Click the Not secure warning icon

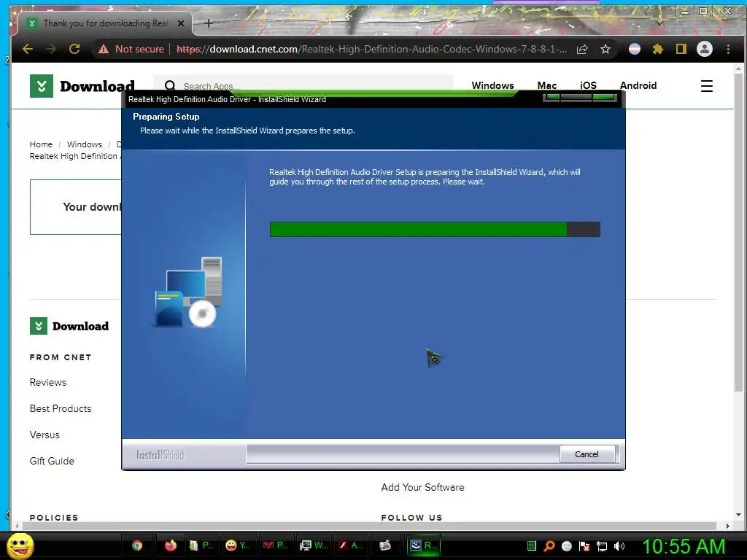104,49
